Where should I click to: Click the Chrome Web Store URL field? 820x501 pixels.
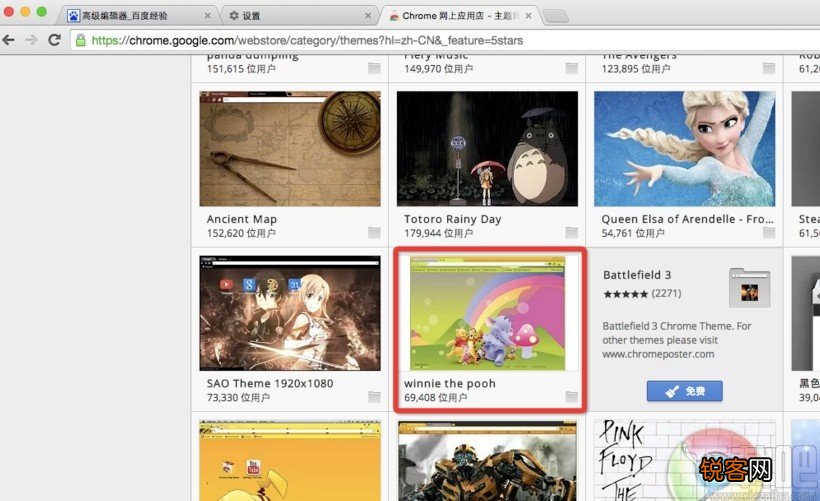click(x=445, y=40)
